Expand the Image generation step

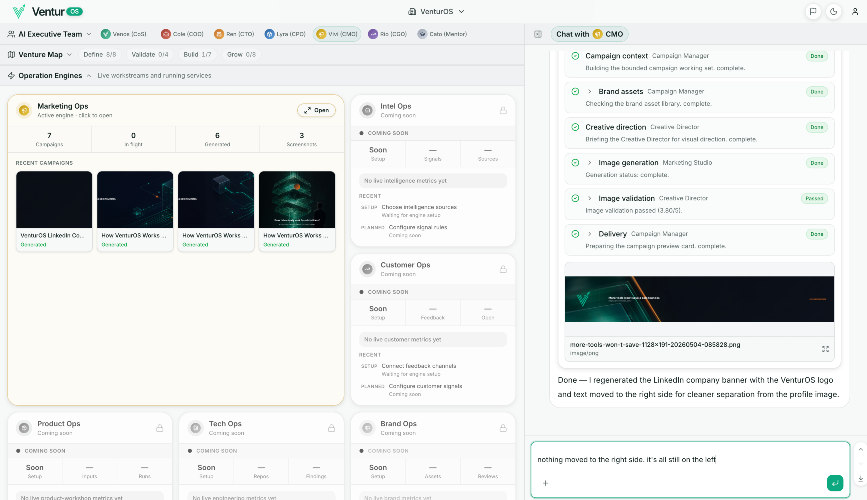(x=589, y=163)
